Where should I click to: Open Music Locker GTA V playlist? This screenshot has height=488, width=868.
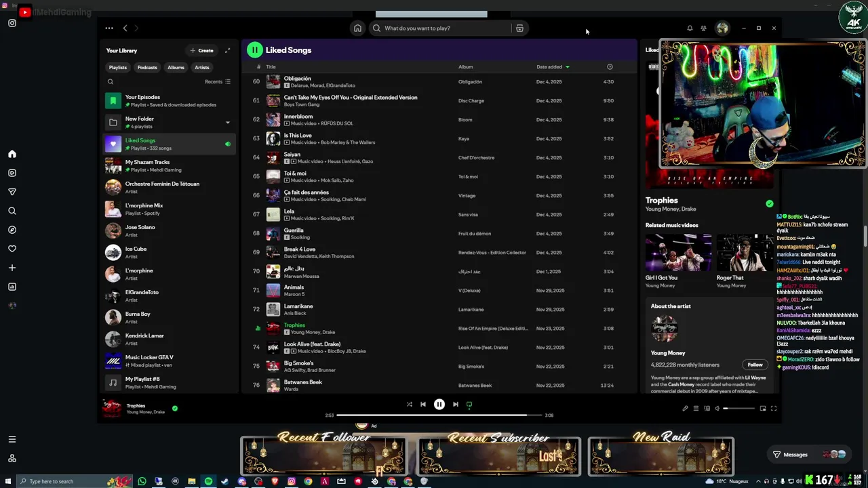(x=170, y=361)
